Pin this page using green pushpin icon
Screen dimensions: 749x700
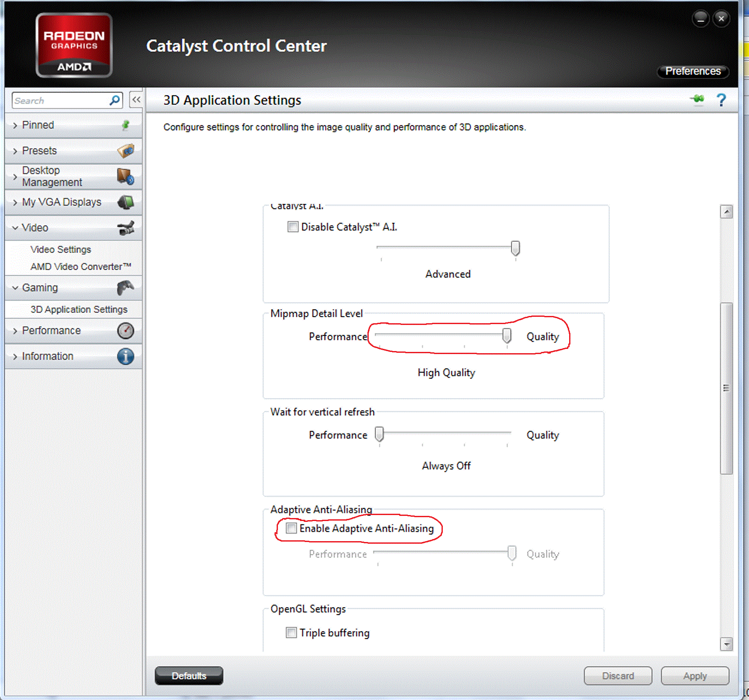(x=698, y=99)
